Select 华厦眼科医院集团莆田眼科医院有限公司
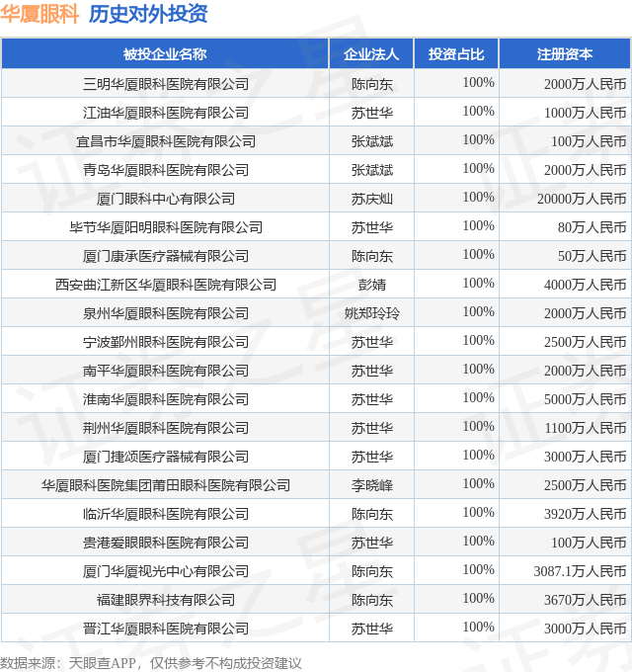 pos(166,485)
